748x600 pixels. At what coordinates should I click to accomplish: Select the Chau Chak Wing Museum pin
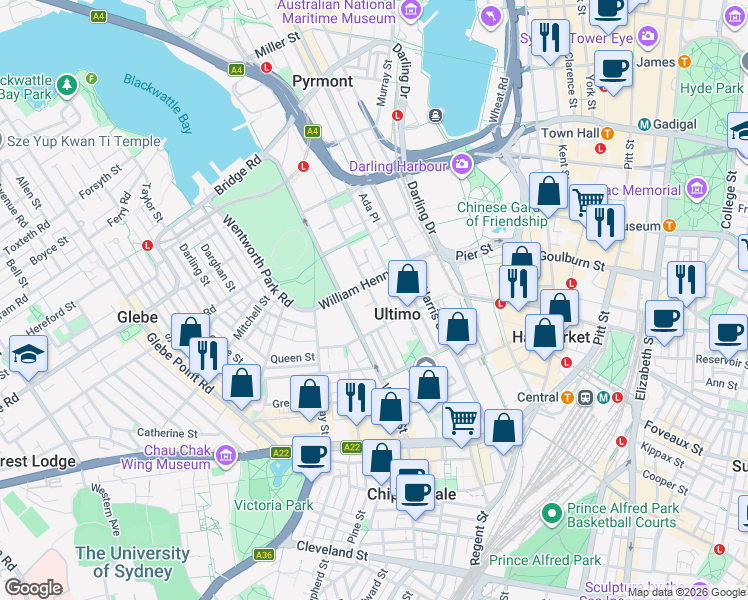(x=226, y=456)
